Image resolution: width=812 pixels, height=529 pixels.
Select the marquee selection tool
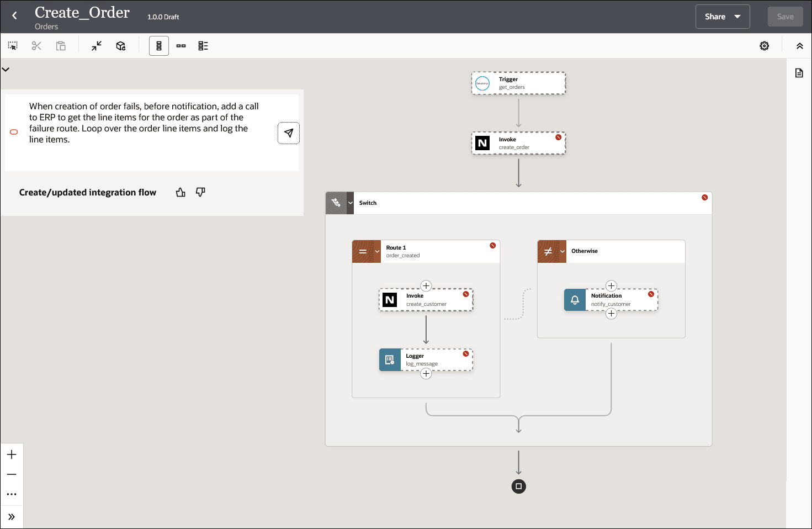(12, 45)
